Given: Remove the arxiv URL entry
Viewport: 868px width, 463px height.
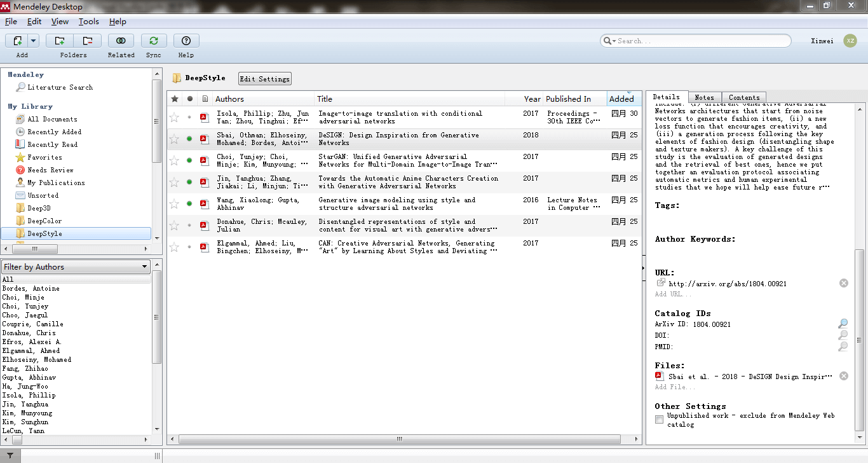Looking at the screenshot, I should 843,283.
